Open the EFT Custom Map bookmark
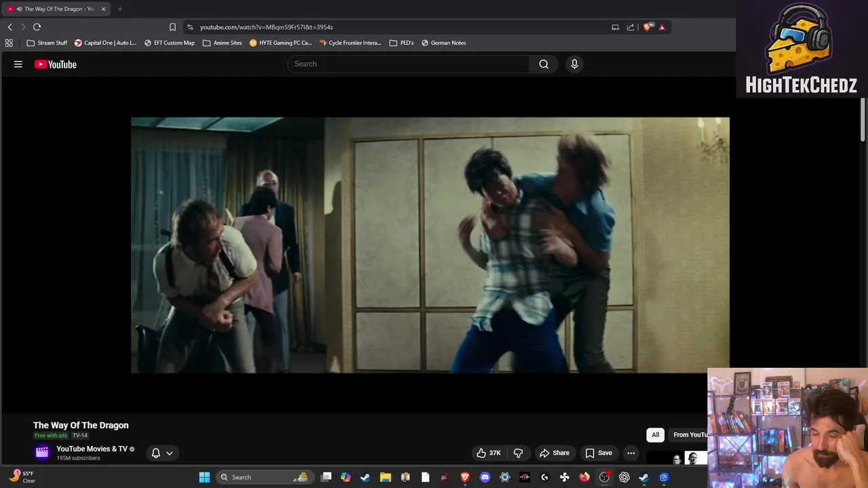Screen dimensions: 868x488 170,43
